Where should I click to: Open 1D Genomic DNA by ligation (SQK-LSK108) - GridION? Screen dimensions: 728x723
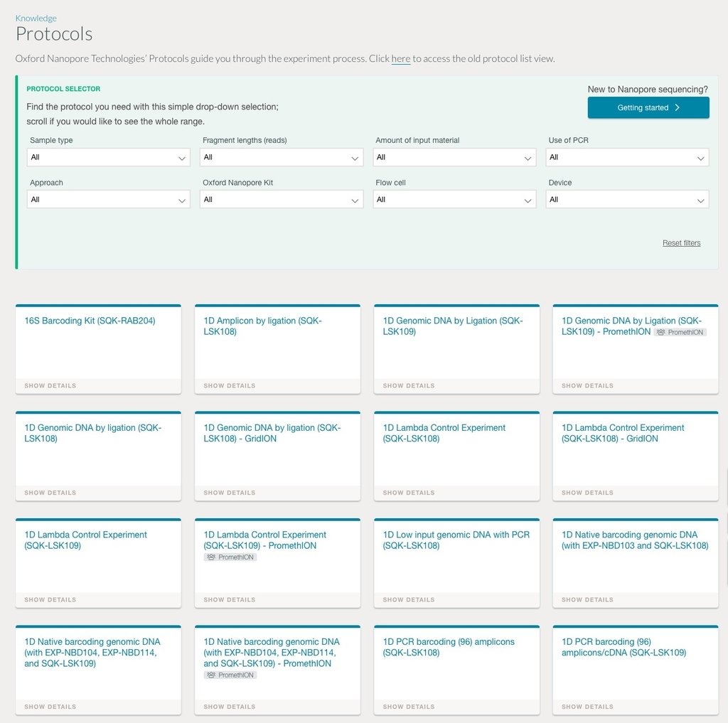[272, 433]
